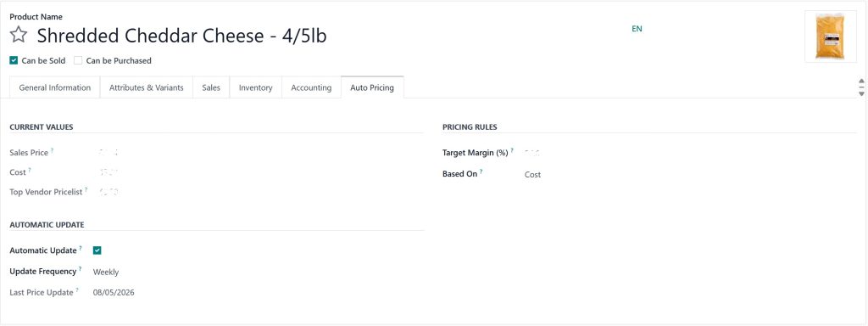The image size is (868, 326).
Task: Click the shredded cheese product image thumbnail
Action: pyautogui.click(x=831, y=37)
